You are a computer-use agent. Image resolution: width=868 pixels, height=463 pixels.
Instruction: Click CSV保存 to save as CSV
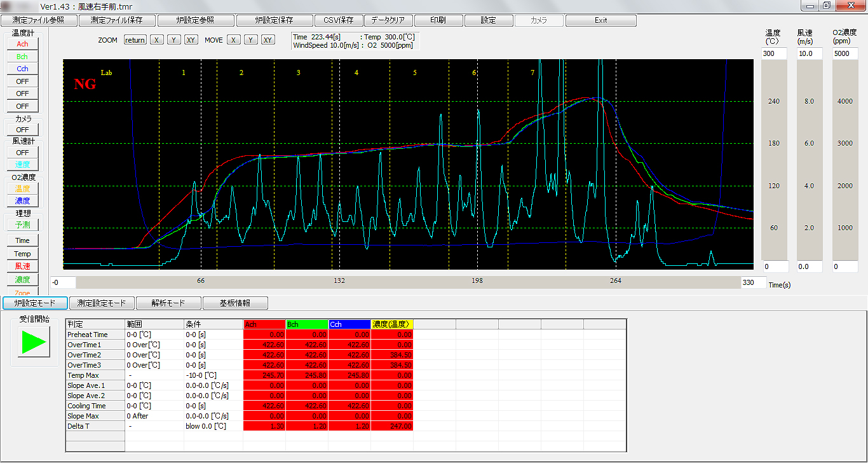(x=339, y=20)
